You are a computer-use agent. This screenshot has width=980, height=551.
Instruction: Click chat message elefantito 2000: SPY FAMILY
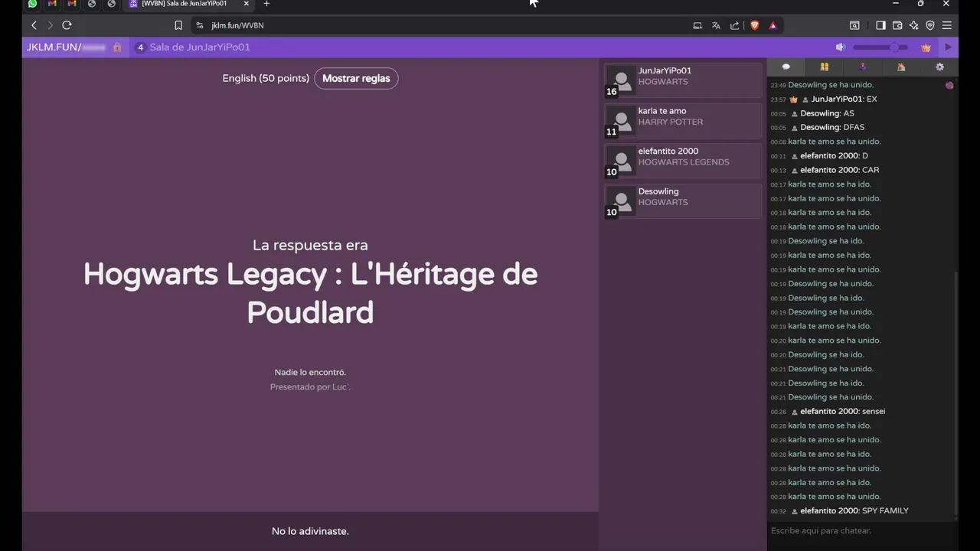[x=854, y=511]
